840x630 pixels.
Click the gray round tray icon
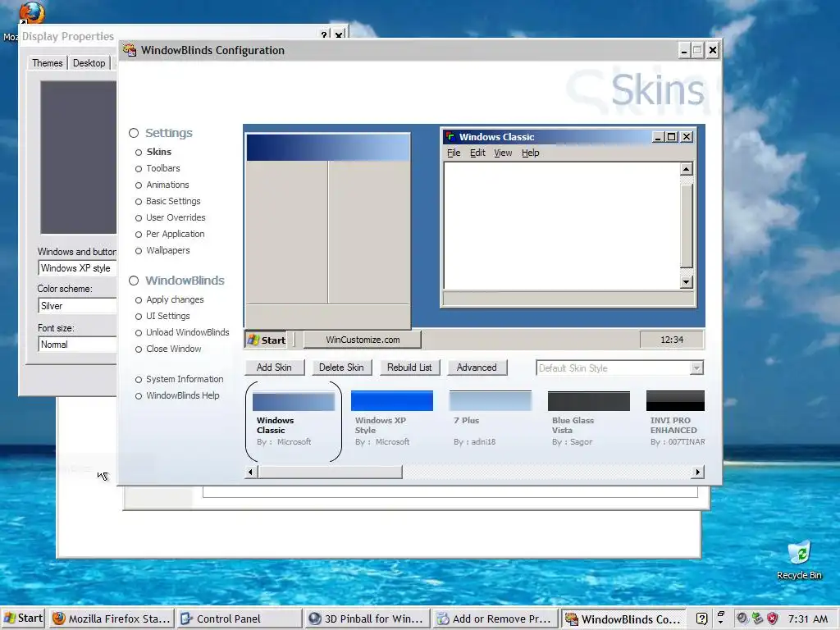[742, 619]
